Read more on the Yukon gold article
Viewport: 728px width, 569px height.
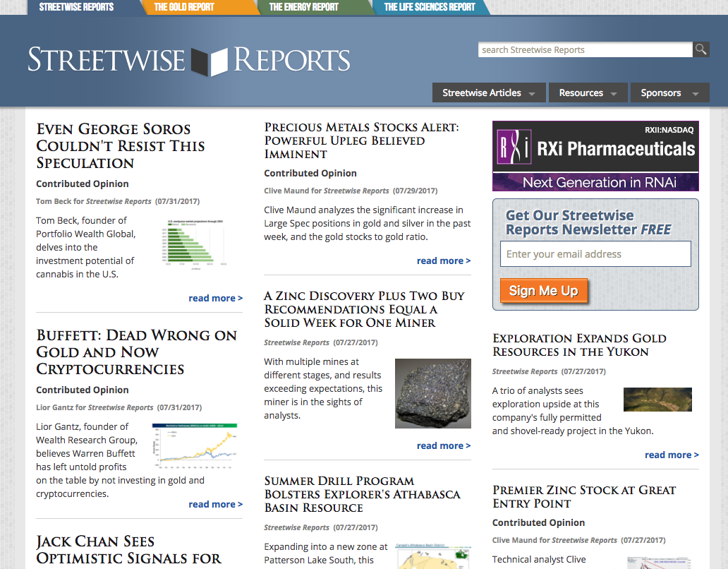(672, 455)
